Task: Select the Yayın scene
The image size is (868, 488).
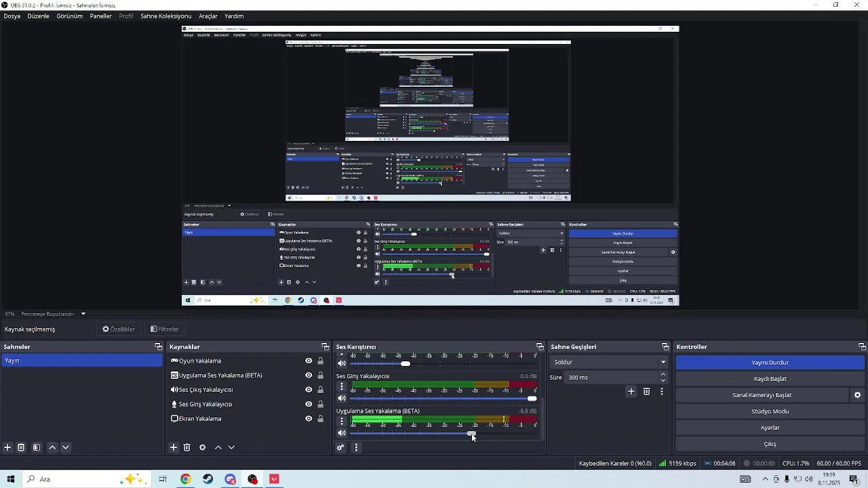Action: [x=81, y=361]
